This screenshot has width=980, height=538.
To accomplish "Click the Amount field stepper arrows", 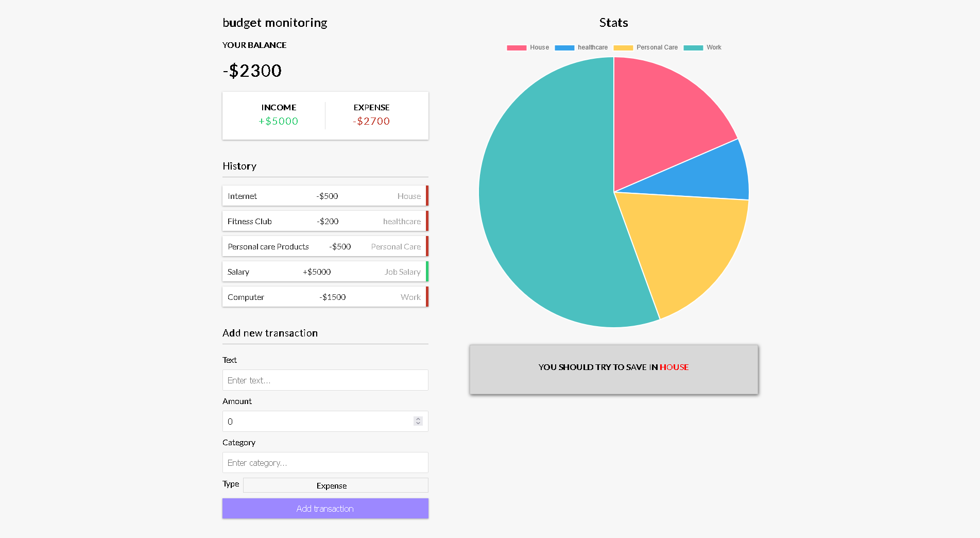I will (418, 421).
